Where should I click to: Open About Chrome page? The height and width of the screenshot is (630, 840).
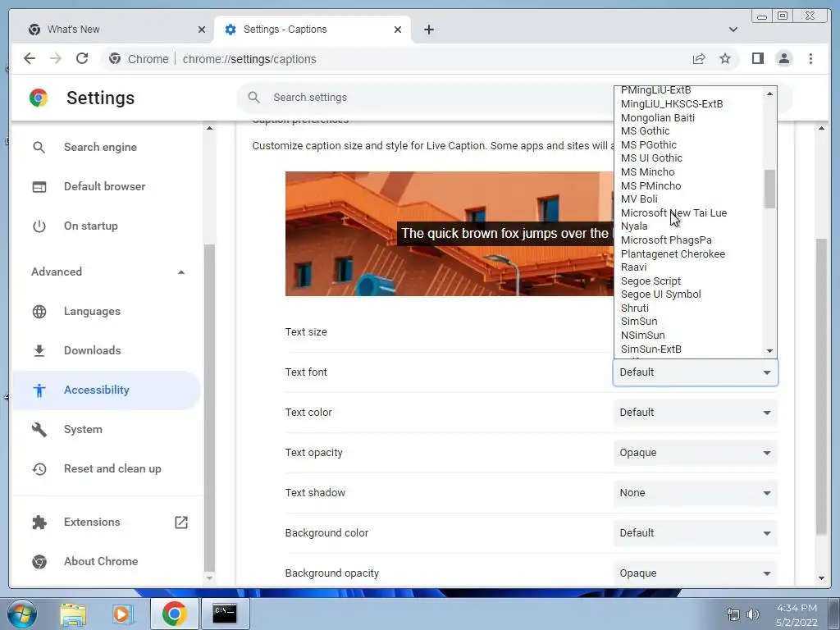101,561
